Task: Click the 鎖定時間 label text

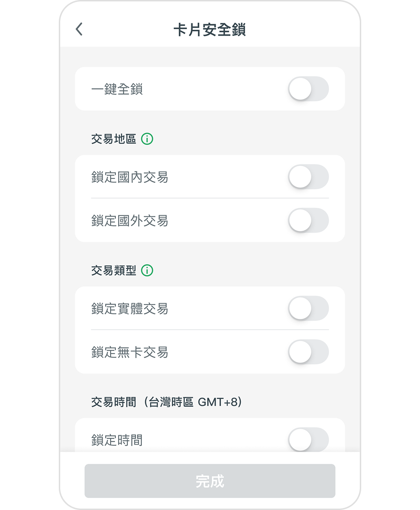Action: coord(117,440)
